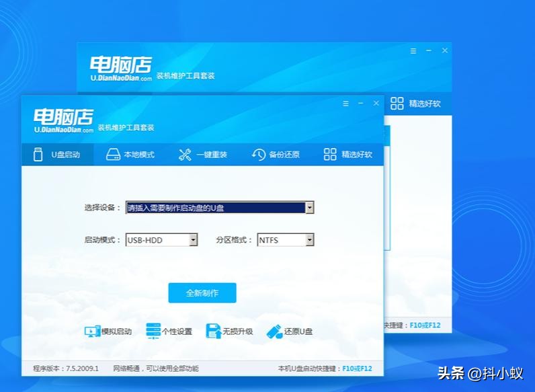Close the front 电脑店 window
This screenshot has width=535, height=392.
tap(376, 103)
